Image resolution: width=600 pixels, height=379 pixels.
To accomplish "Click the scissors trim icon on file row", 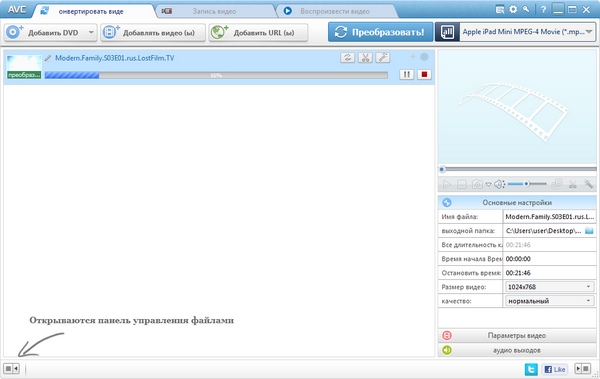I will click(365, 58).
